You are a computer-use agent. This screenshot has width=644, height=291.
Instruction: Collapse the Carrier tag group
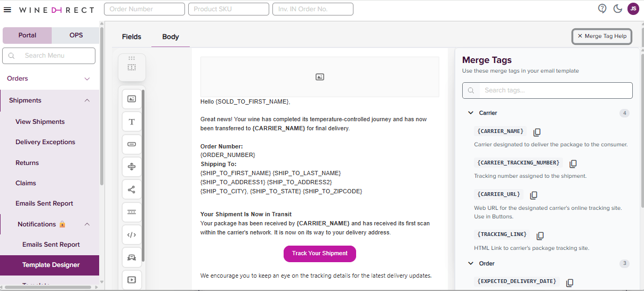click(x=471, y=113)
